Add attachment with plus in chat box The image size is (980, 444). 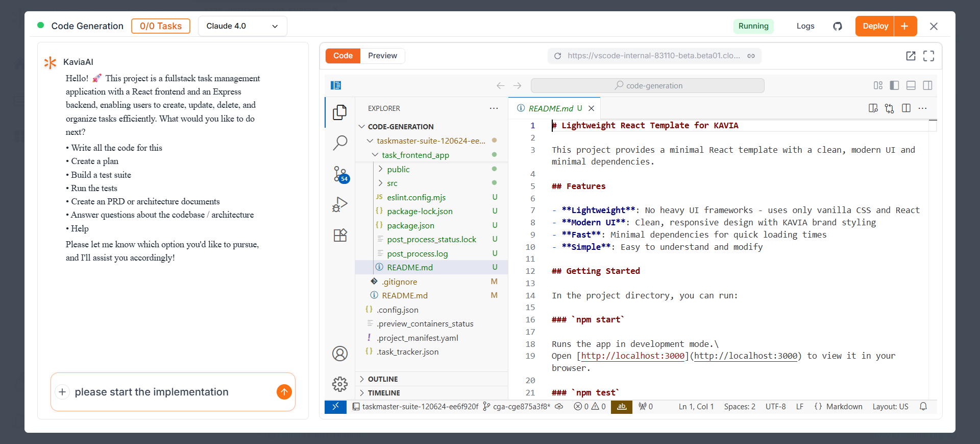tap(62, 392)
